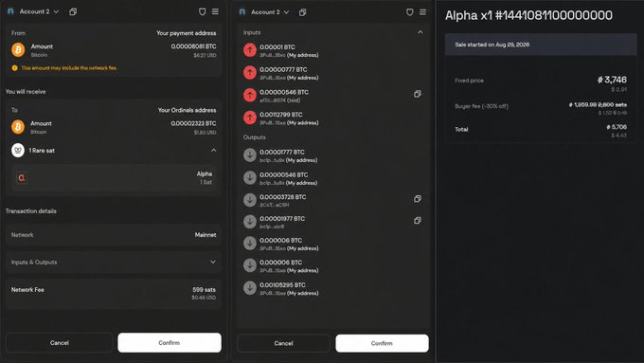Click grey arrow icon for 0.00001777 BTC output

250,155
